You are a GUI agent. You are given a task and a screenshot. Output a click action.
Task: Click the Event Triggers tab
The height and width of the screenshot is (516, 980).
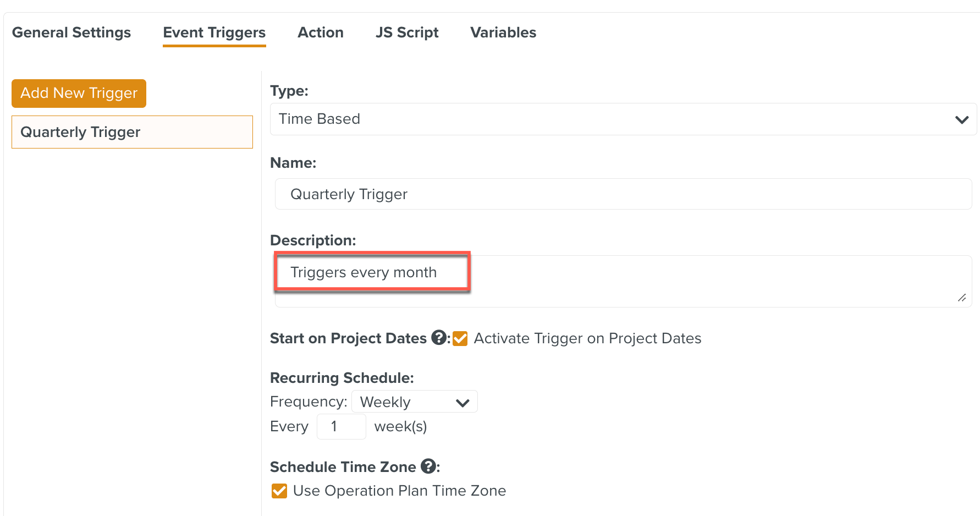(214, 32)
